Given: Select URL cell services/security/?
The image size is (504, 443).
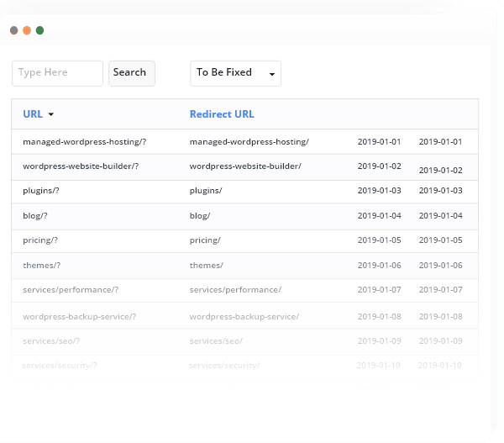Looking at the screenshot, I should point(60,366).
